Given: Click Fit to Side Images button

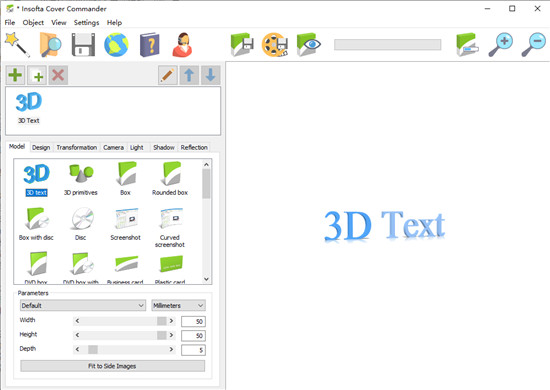Looking at the screenshot, I should point(113,366).
